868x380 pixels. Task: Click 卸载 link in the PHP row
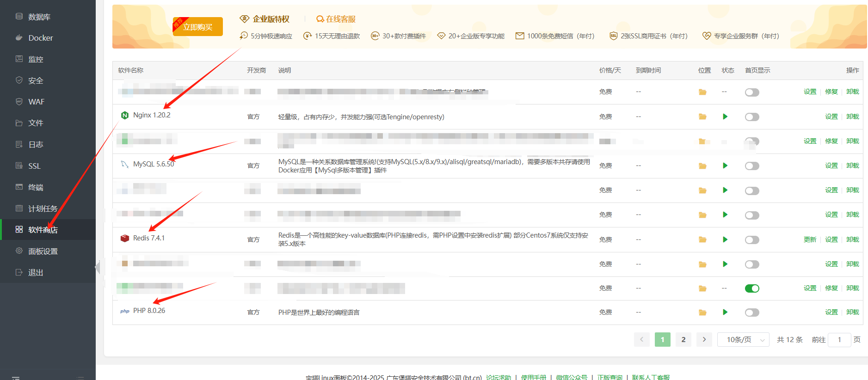(x=852, y=312)
